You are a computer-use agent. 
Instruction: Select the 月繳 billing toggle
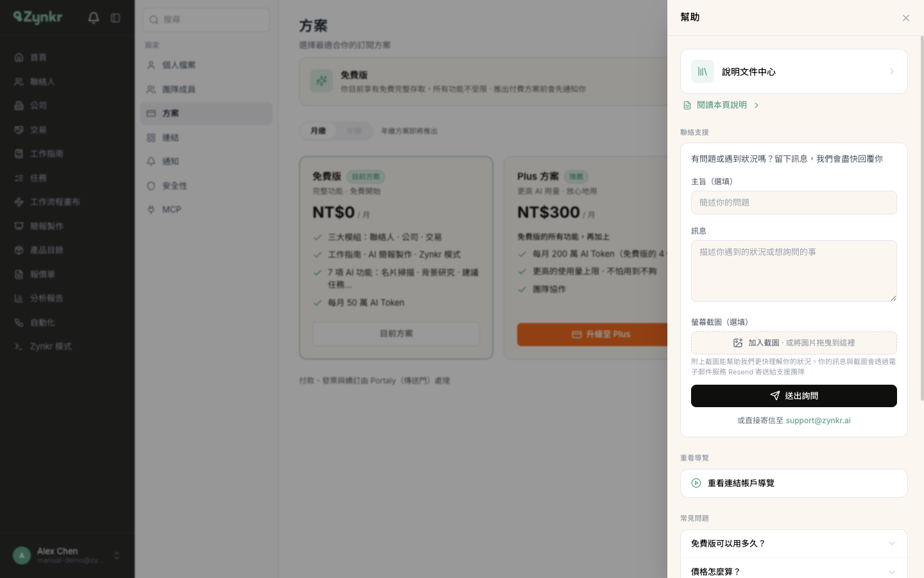[x=318, y=131]
